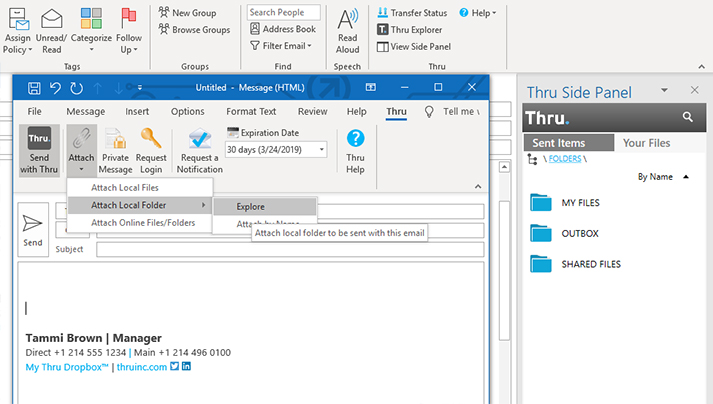Focus the Search People field
This screenshot has width=713, height=404.
point(284,12)
